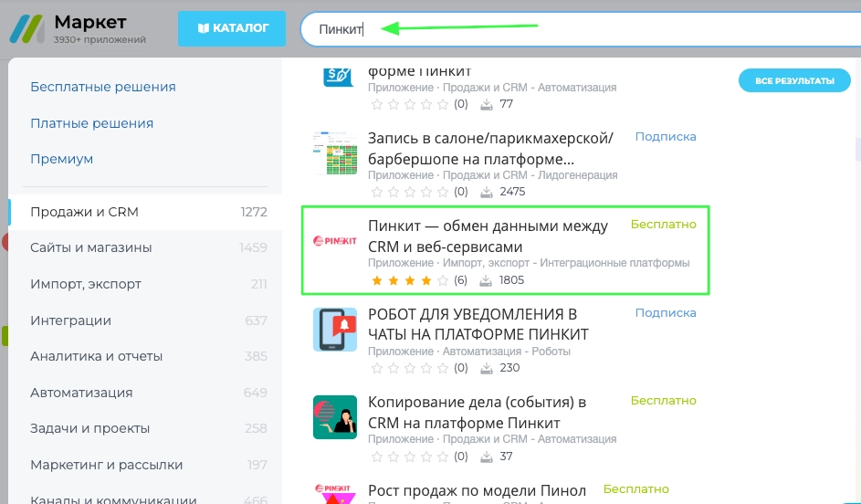861x504 pixels.
Task: Open the Pinkit app logo thumbnail
Action: [x=334, y=242]
